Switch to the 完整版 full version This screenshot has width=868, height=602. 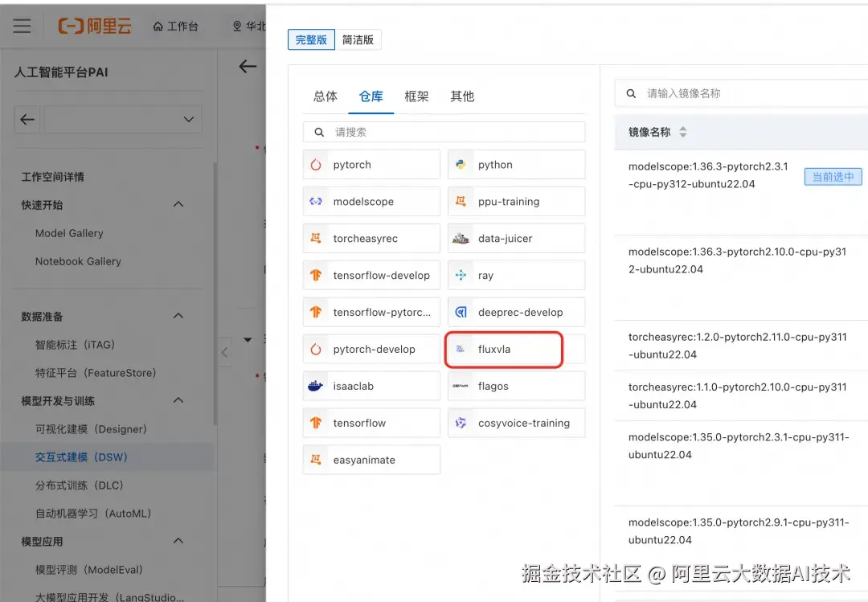pyautogui.click(x=311, y=40)
